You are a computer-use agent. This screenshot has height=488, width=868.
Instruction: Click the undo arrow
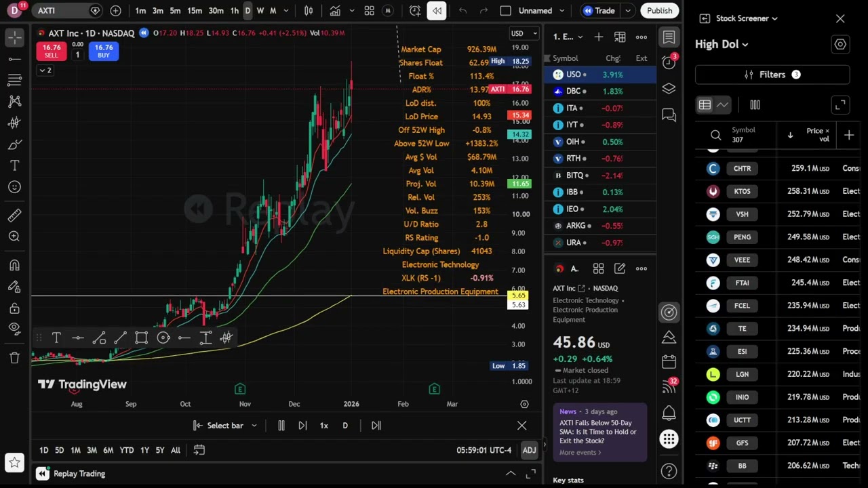(462, 11)
